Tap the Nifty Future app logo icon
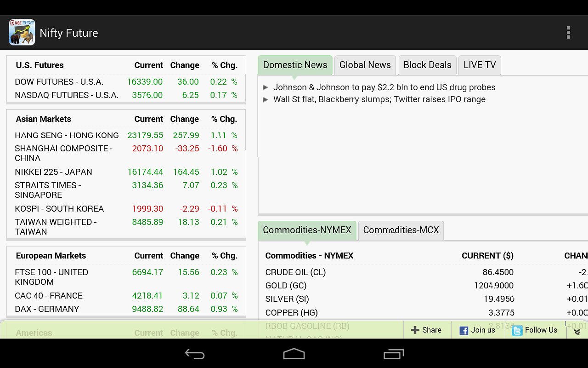The height and width of the screenshot is (368, 588). coord(22,33)
